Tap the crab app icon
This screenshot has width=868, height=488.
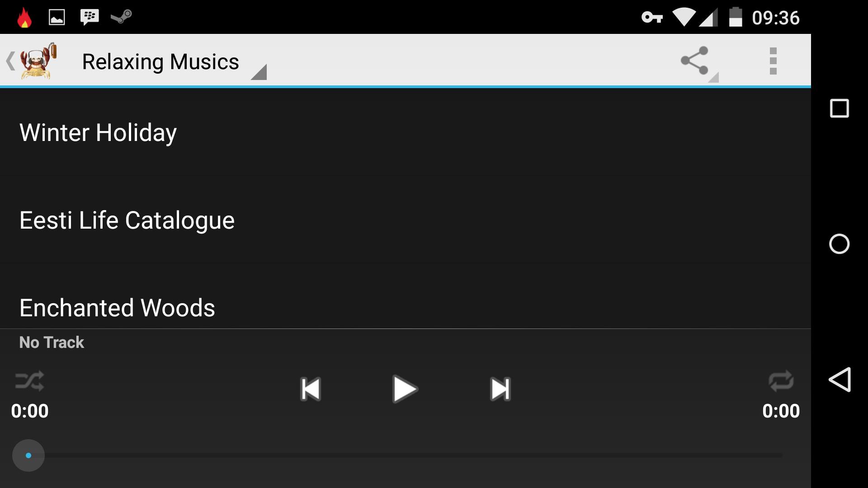(38, 61)
